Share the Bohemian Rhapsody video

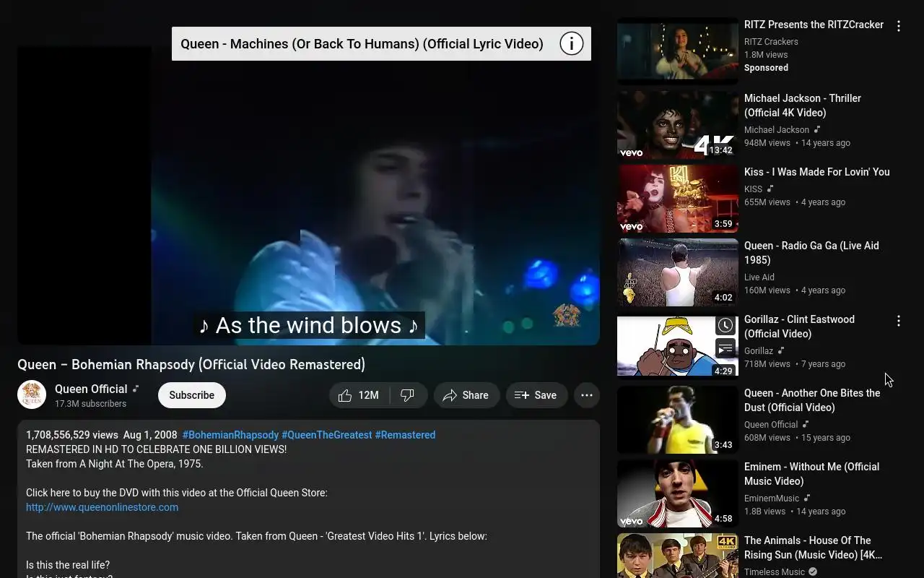[466, 395]
